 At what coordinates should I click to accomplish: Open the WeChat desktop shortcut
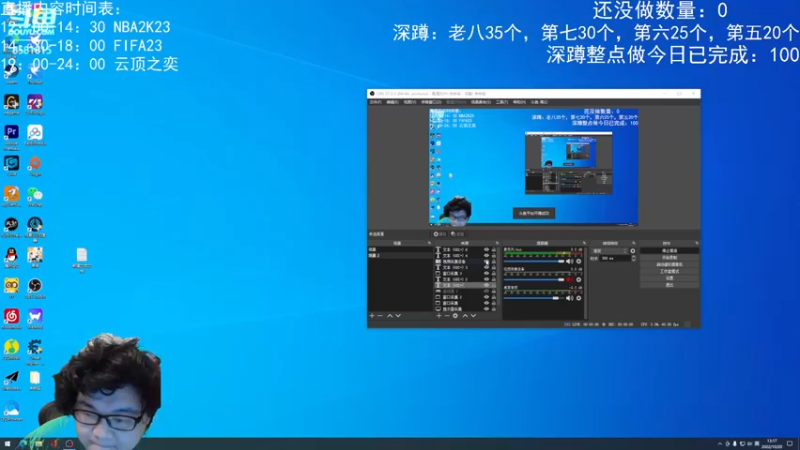click(x=35, y=194)
